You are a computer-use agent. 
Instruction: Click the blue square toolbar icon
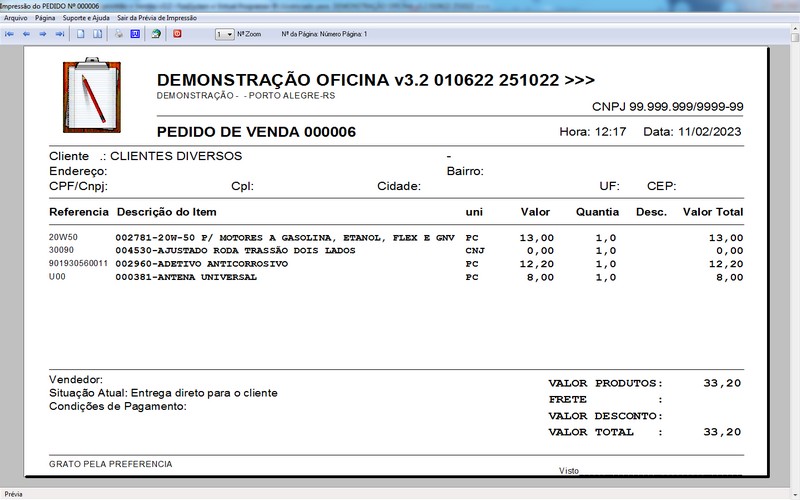(135, 34)
